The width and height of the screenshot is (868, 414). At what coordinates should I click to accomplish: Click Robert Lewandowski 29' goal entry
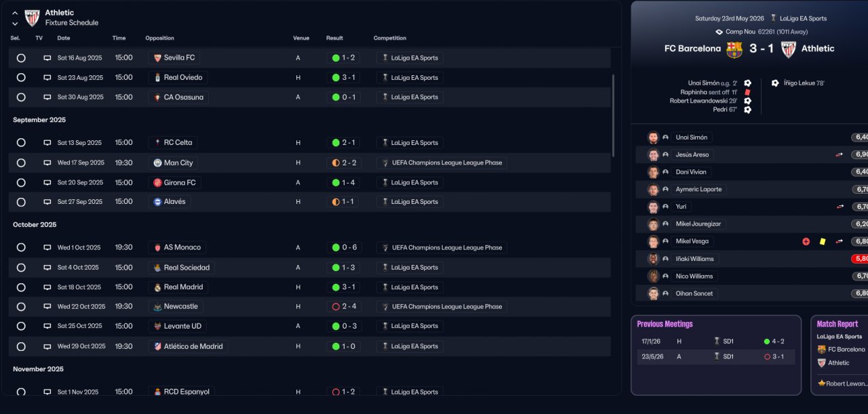click(703, 101)
